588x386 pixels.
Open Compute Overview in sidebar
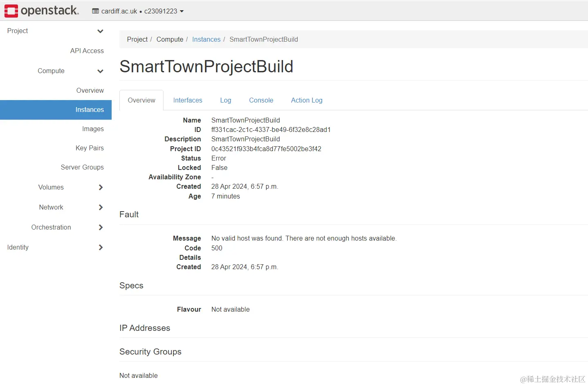90,90
